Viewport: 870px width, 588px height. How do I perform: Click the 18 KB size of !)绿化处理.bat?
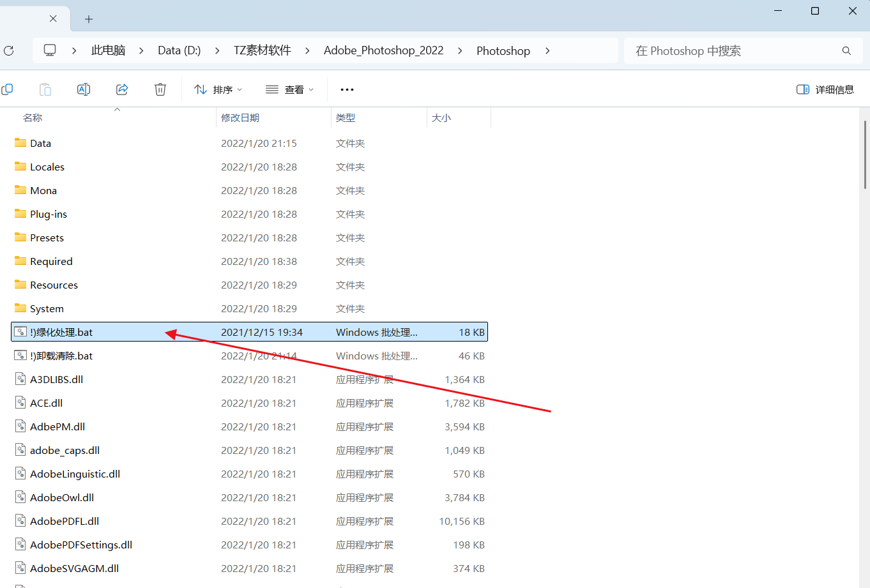[x=472, y=332]
